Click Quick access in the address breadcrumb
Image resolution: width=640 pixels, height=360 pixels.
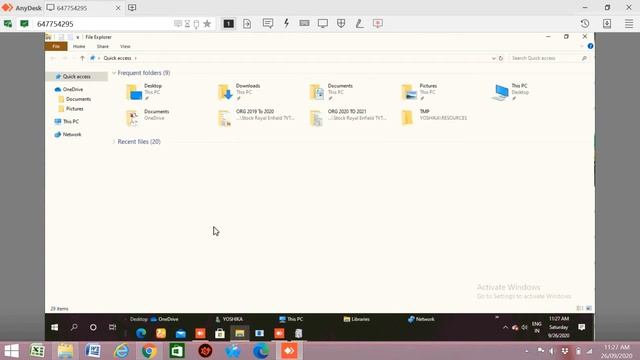(117, 58)
